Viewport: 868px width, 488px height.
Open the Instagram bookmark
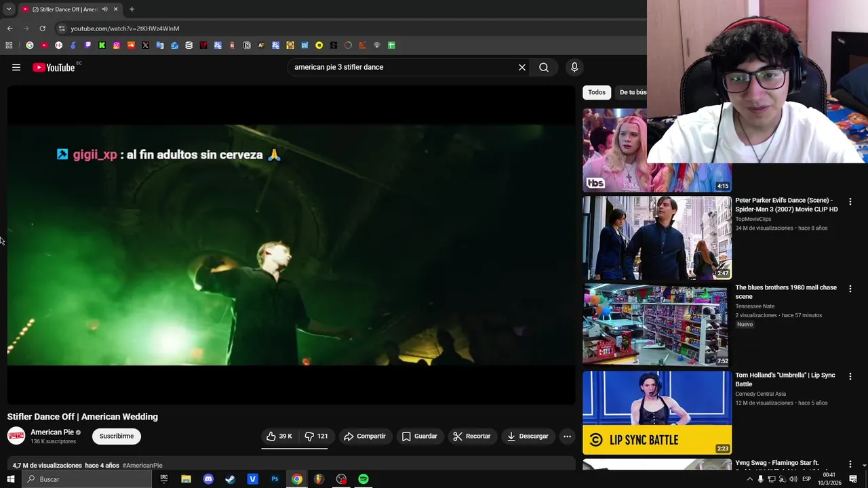coord(117,45)
